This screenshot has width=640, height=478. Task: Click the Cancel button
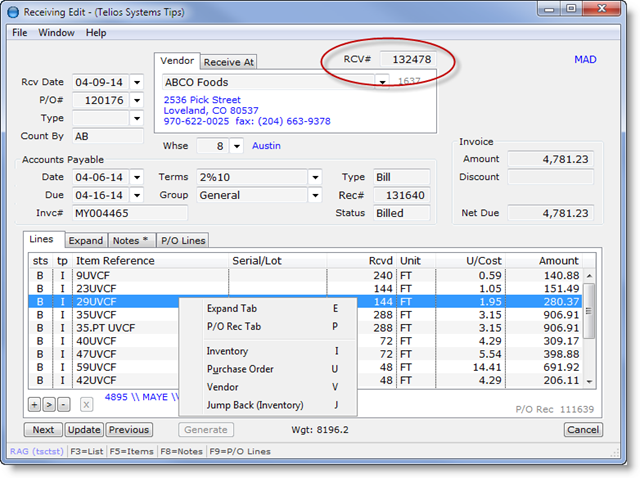click(x=583, y=430)
